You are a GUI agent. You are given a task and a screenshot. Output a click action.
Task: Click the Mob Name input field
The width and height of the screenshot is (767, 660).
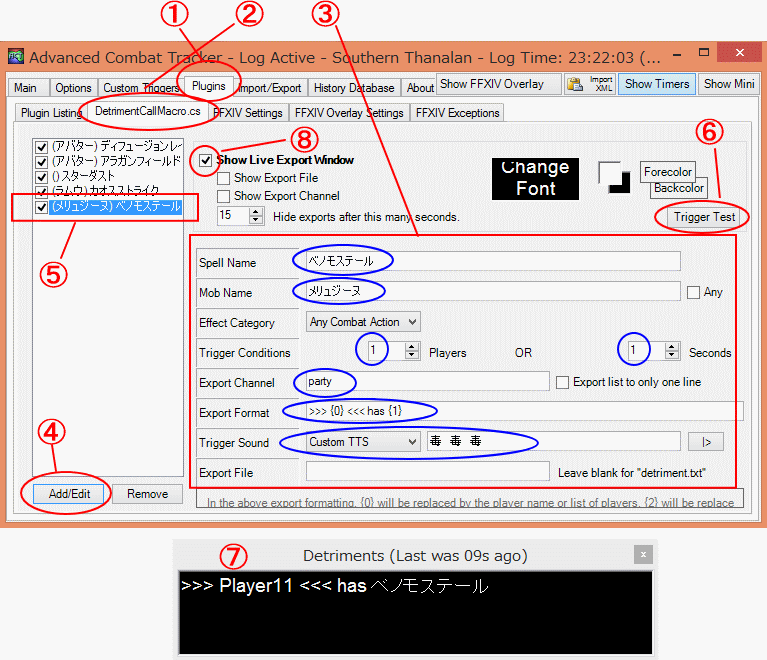[x=493, y=291]
